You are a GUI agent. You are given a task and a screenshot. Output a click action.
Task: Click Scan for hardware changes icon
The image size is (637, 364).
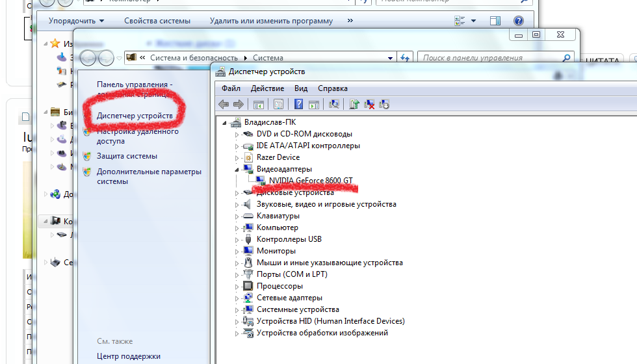click(334, 105)
